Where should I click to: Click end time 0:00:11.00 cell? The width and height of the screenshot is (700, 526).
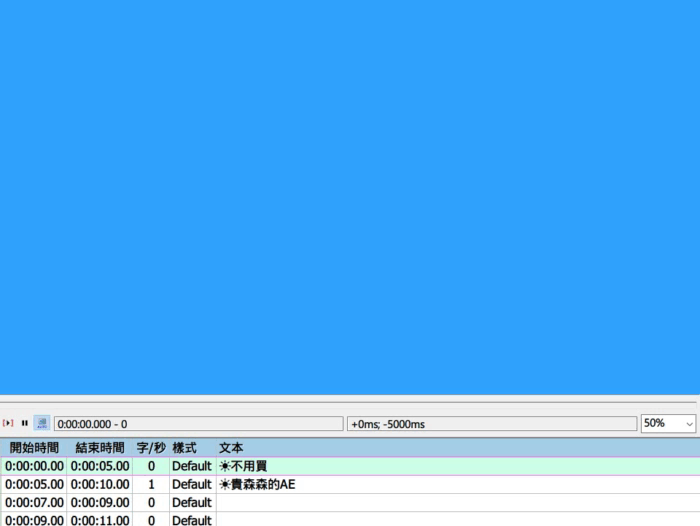click(x=100, y=520)
